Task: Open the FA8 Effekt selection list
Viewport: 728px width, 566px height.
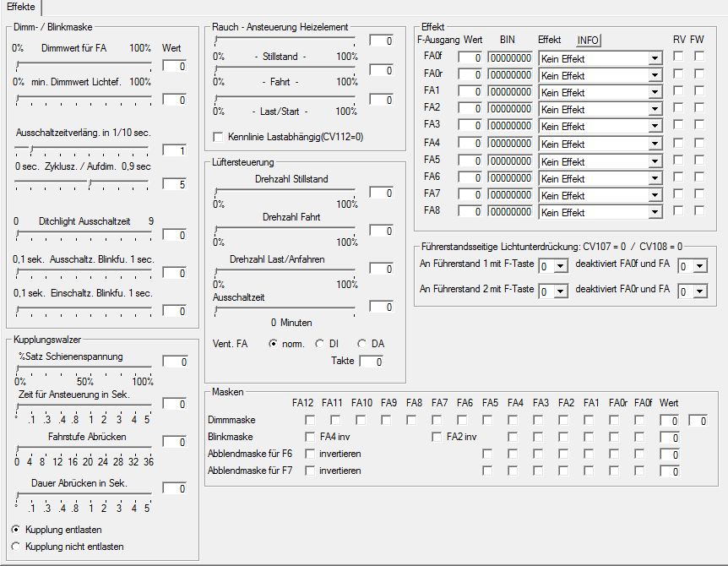Action: pyautogui.click(x=655, y=212)
